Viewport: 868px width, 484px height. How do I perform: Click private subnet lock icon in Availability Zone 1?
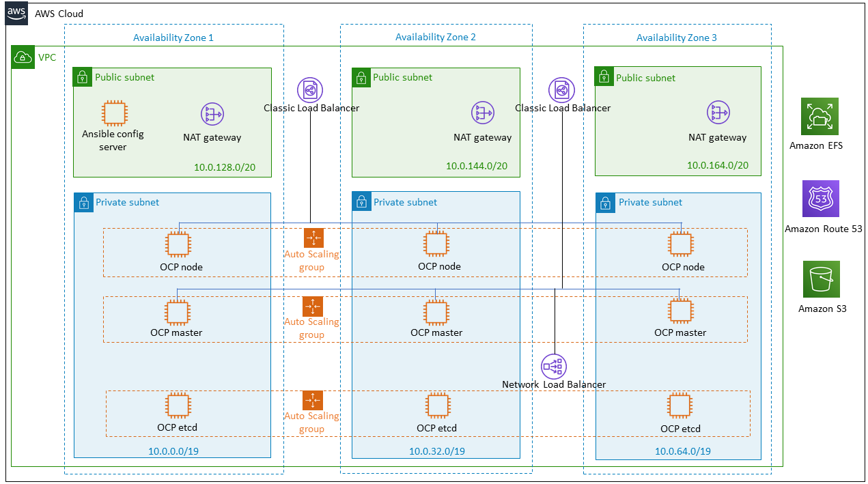[83, 202]
